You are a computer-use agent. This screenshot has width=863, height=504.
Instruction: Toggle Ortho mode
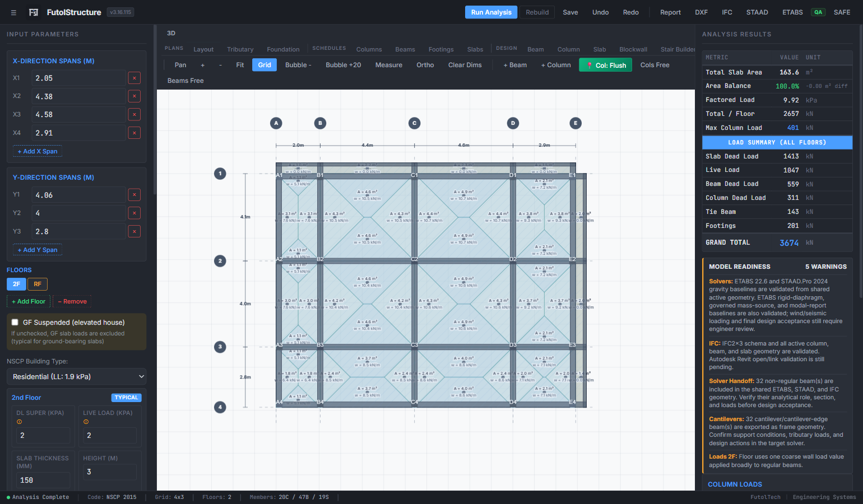click(425, 65)
